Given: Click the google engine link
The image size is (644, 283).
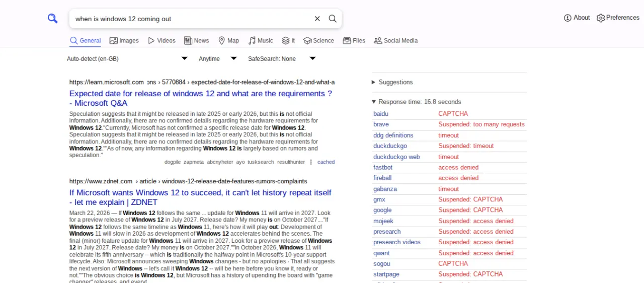Looking at the screenshot, I should pyautogui.click(x=382, y=210).
